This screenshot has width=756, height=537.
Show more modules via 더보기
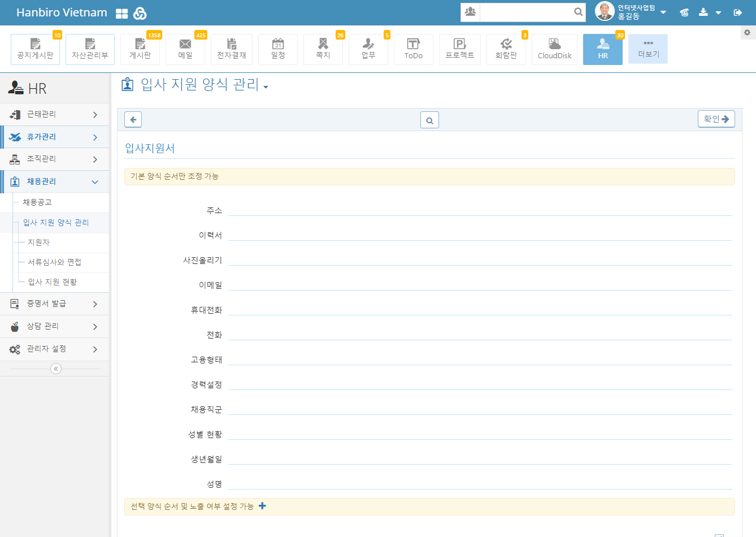(x=648, y=49)
